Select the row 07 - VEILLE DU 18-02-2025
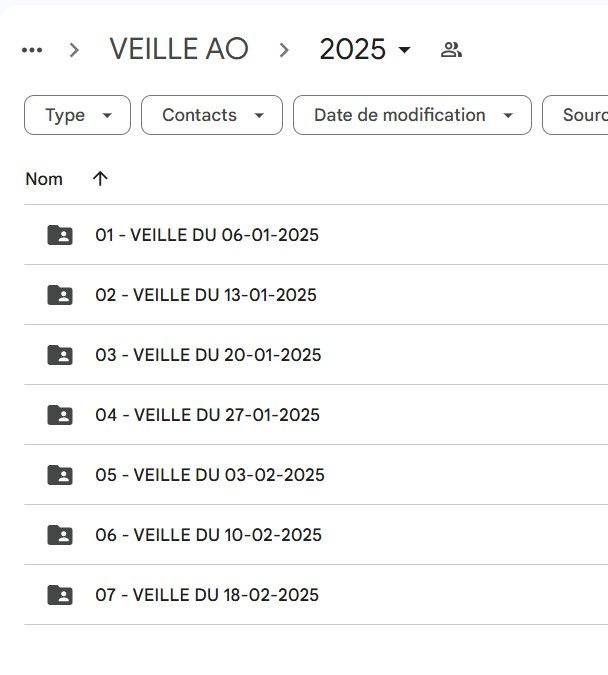Viewport: 608px width, 675px height. click(316, 595)
